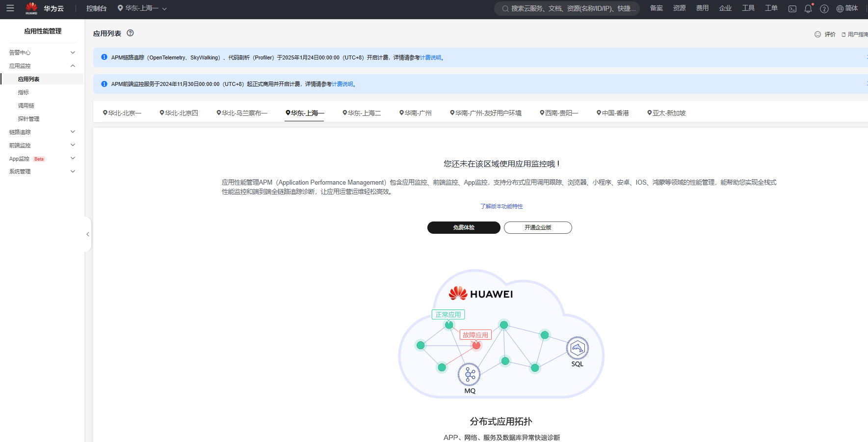Switch to the 华南-广州 region tab
The image size is (868, 442).
(x=416, y=113)
